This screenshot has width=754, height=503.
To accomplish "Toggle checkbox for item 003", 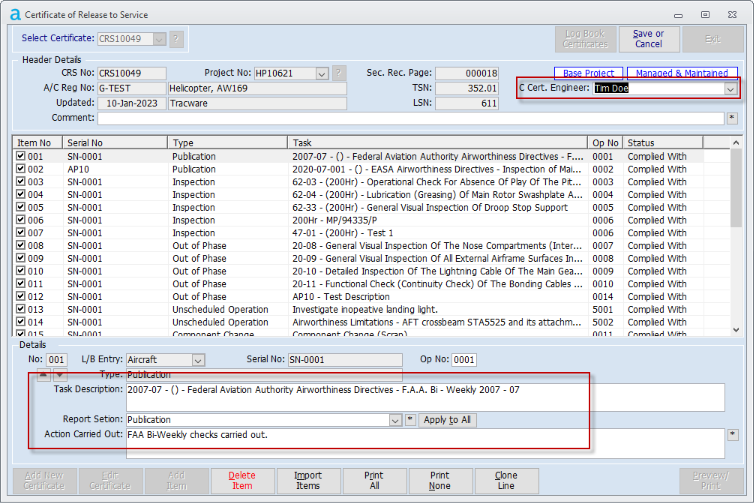I will click(x=21, y=181).
